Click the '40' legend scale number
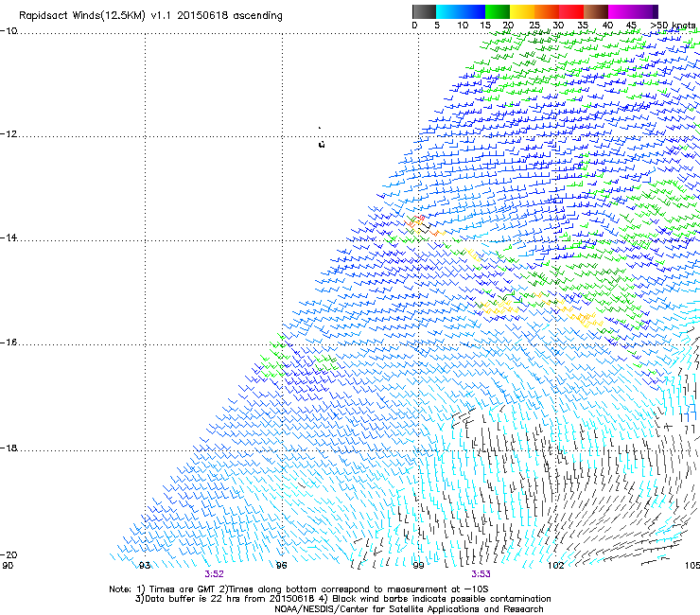Screen dimensions: 700x615 click(607, 26)
